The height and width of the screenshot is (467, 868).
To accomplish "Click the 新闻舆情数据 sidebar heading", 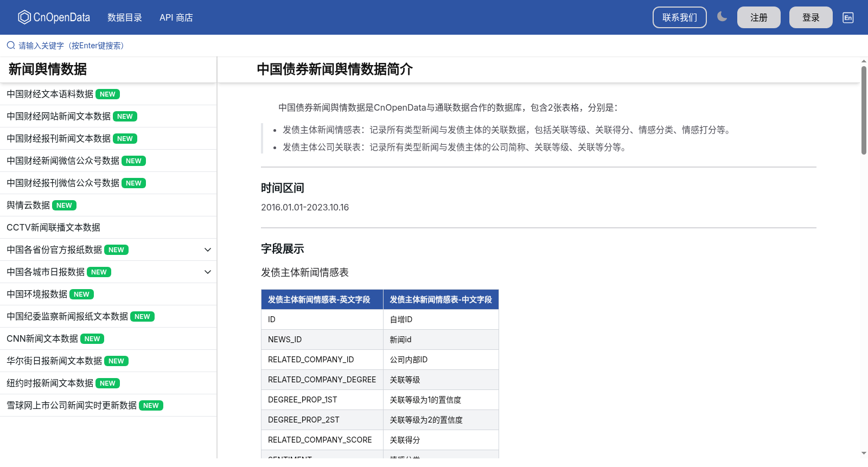I will pos(48,69).
